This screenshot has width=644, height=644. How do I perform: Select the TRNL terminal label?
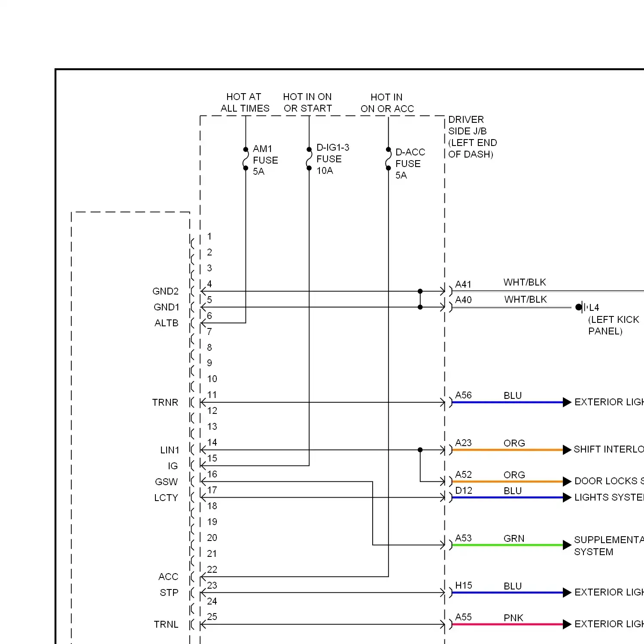point(166,624)
